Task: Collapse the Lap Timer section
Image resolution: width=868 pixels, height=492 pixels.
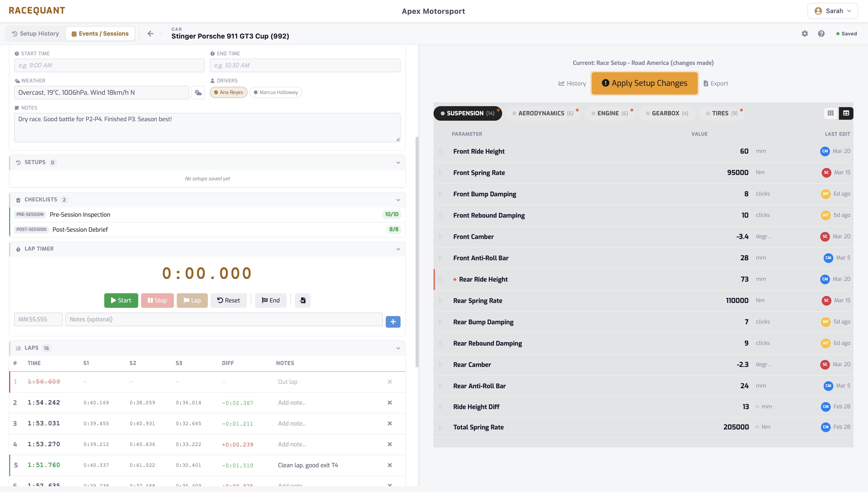Action: click(398, 249)
